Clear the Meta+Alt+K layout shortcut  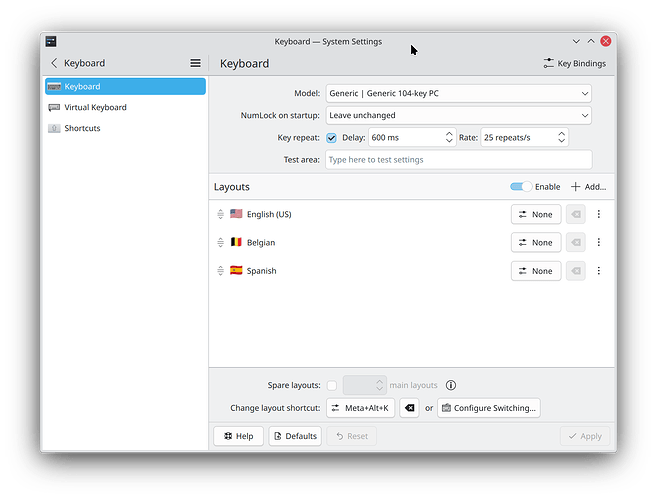click(409, 408)
